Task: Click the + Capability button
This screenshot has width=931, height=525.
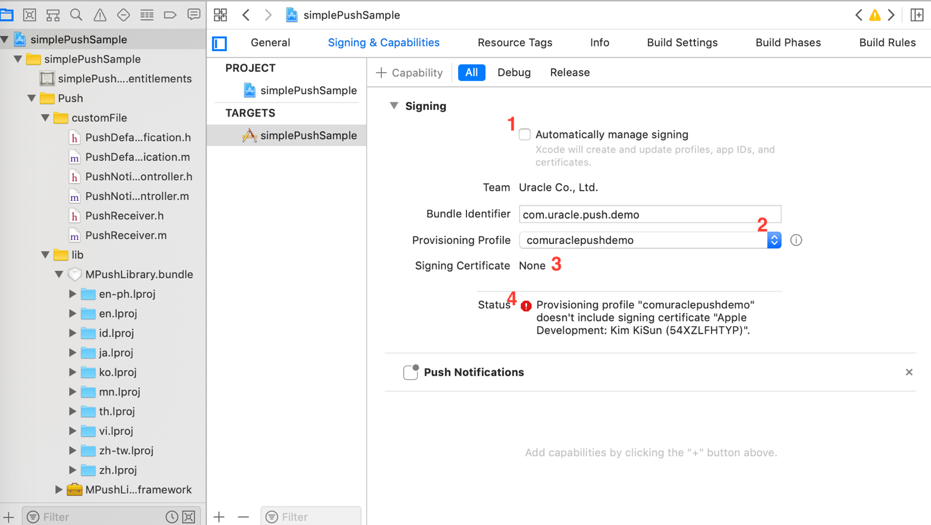Action: point(410,72)
